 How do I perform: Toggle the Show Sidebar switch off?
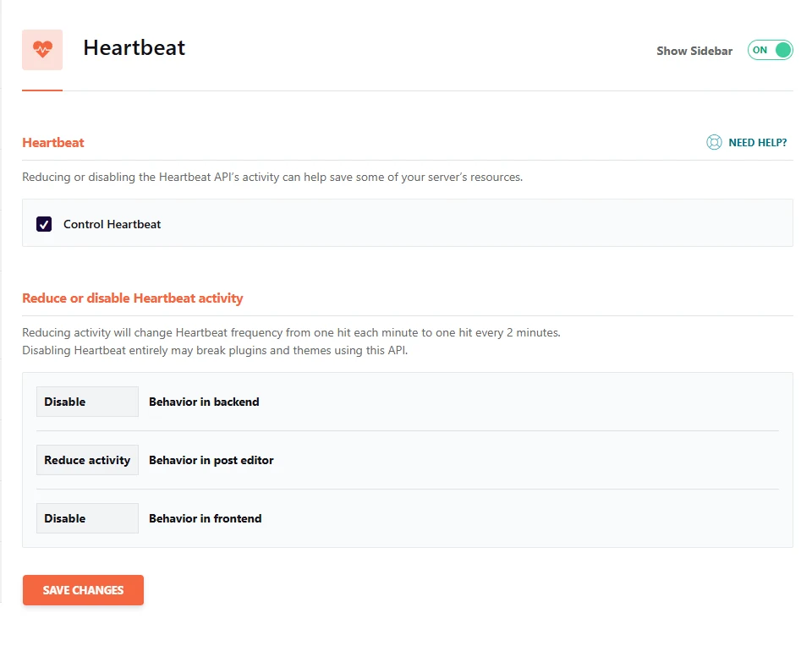(x=770, y=50)
